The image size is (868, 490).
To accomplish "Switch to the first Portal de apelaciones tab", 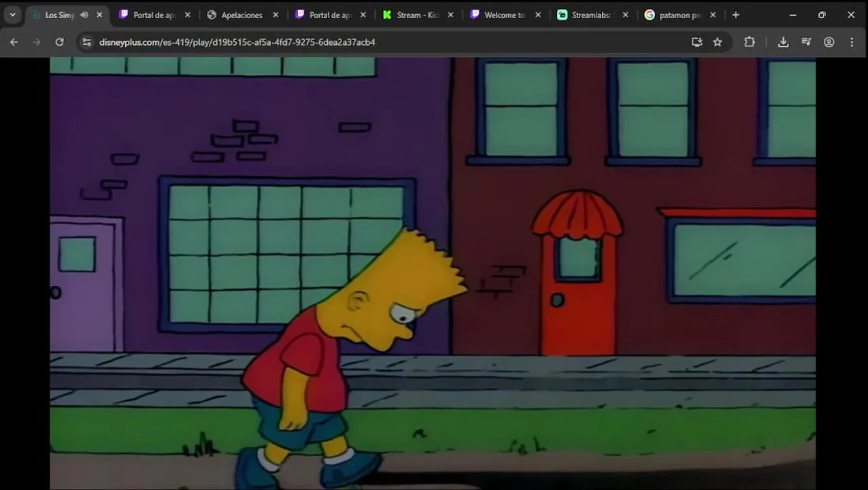I will click(155, 14).
